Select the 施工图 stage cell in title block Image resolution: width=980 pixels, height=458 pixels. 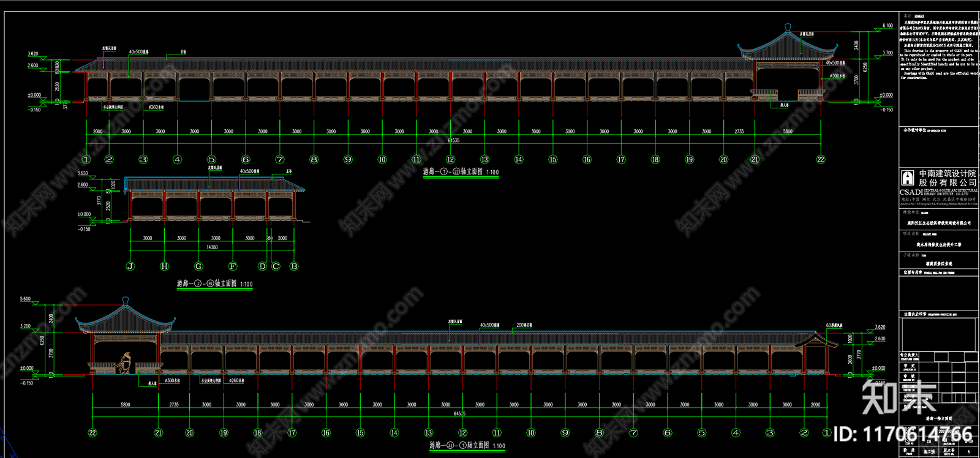tap(929, 452)
